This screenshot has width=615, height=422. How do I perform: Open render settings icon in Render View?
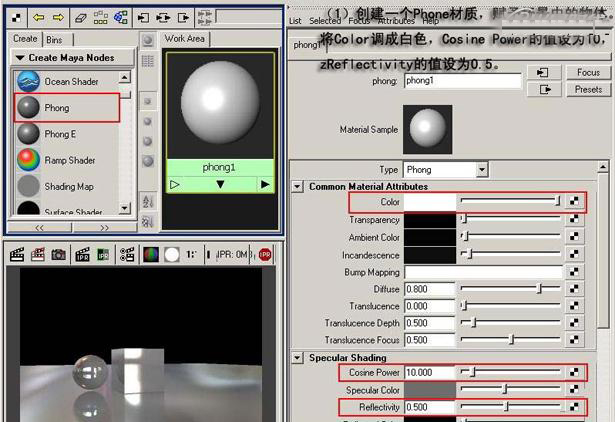point(127,255)
